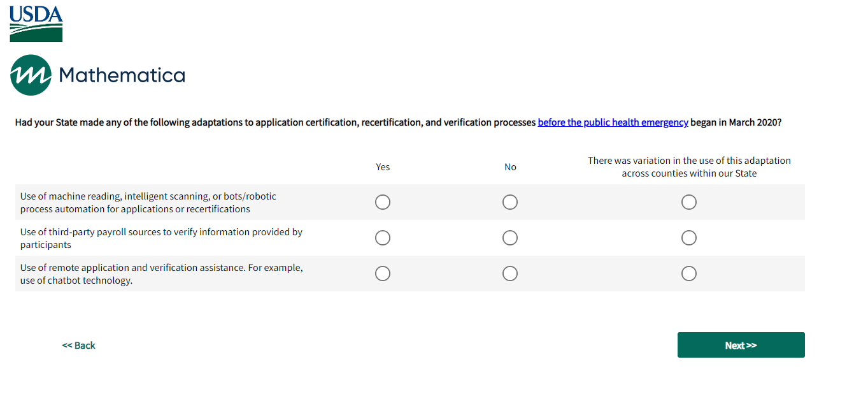Click the 'variation across counties' column header

coord(689,167)
